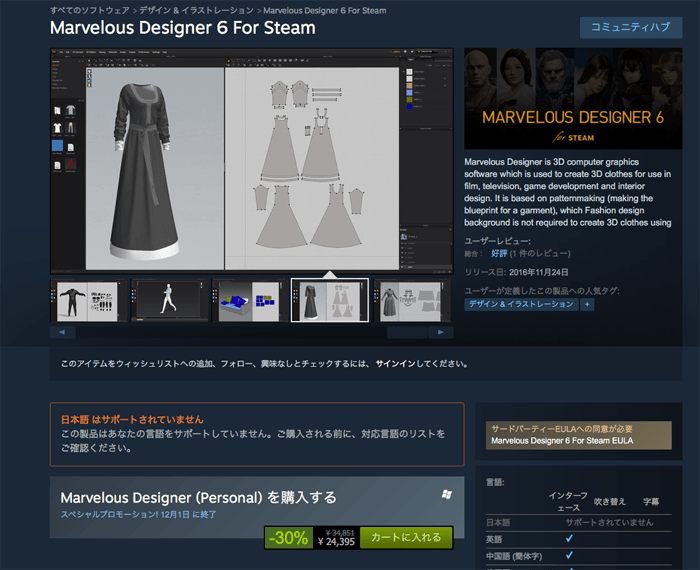Viewport: 700px width, 570px height.
Task: Open デザイン & イラストレーション breadcrumb category
Action: [196, 10]
